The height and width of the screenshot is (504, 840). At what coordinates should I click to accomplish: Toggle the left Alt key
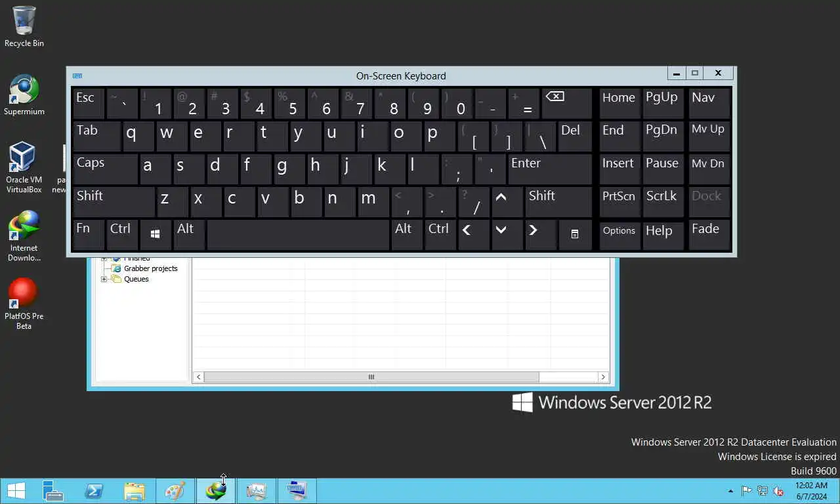pos(189,235)
